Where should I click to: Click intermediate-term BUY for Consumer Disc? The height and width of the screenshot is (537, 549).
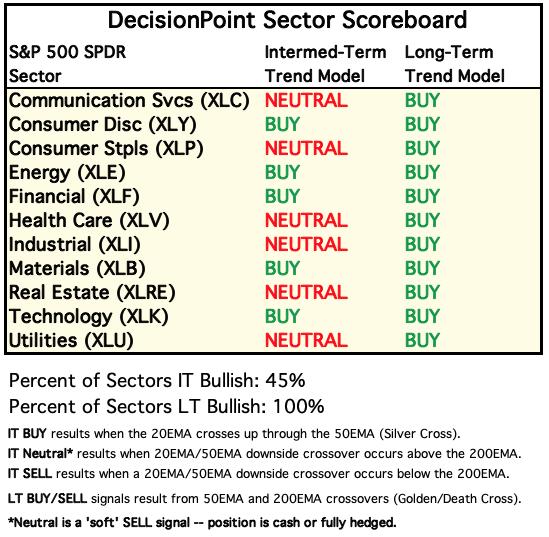coord(282,124)
